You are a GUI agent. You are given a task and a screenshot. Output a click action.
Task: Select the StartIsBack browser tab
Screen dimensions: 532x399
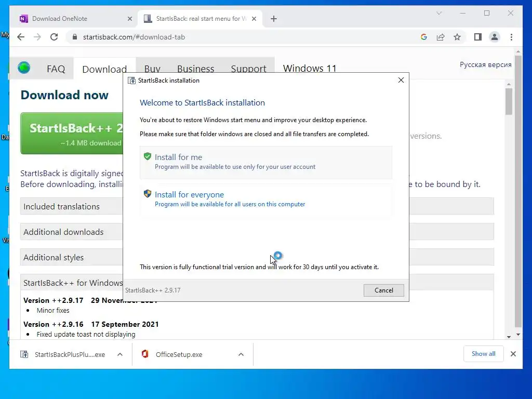click(200, 19)
